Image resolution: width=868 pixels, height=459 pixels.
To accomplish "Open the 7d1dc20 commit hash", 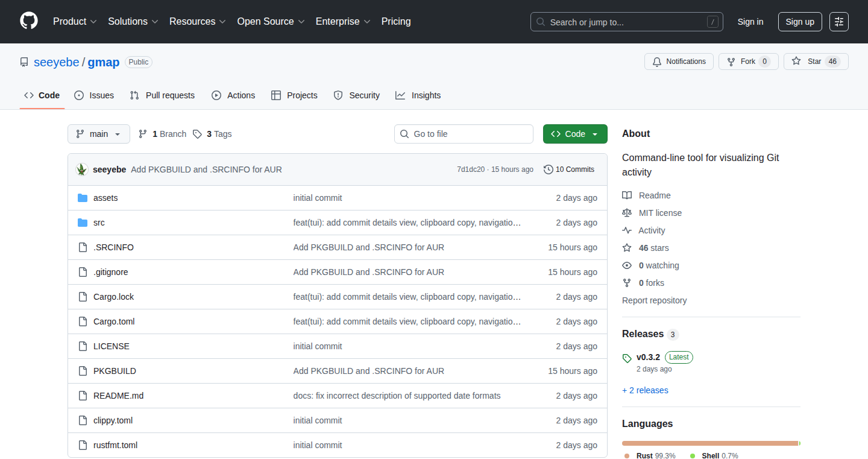I will [x=470, y=169].
